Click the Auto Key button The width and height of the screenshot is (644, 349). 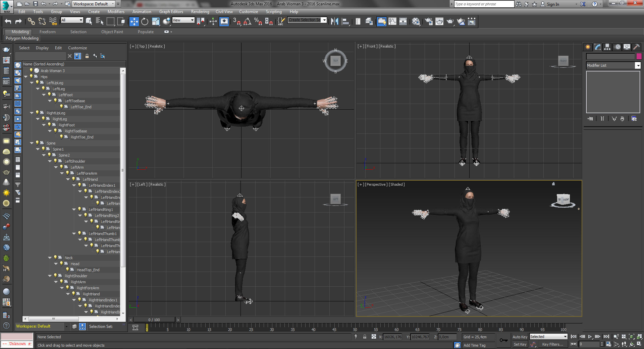click(520, 337)
